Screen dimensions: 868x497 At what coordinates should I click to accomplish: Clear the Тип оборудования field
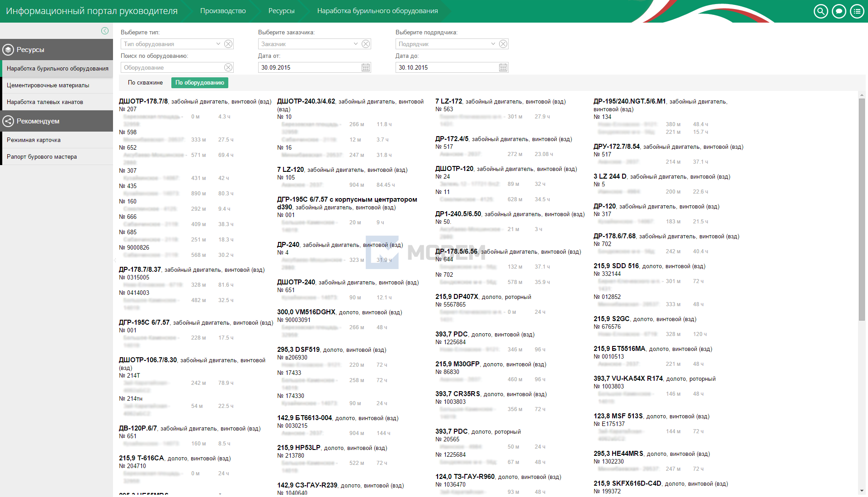click(x=228, y=44)
